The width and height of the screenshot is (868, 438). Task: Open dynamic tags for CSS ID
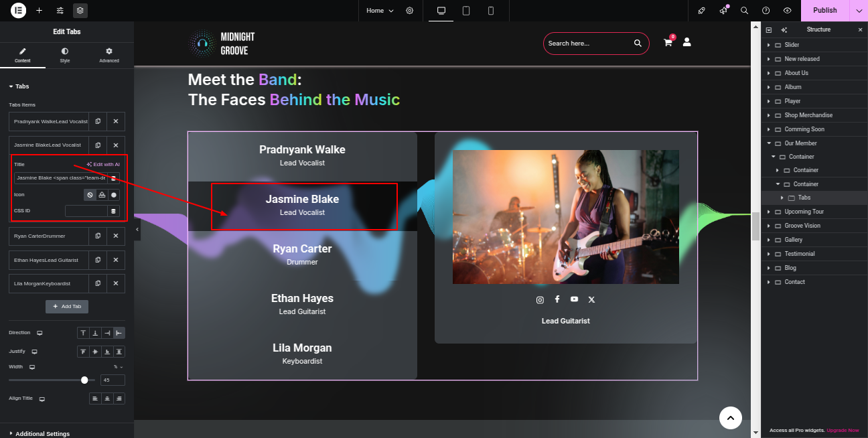(x=114, y=211)
